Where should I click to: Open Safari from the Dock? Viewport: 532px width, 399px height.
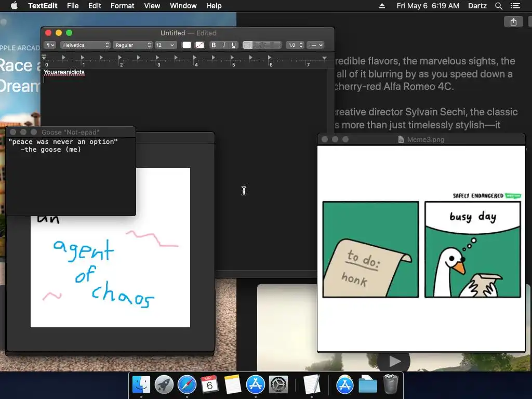click(187, 385)
